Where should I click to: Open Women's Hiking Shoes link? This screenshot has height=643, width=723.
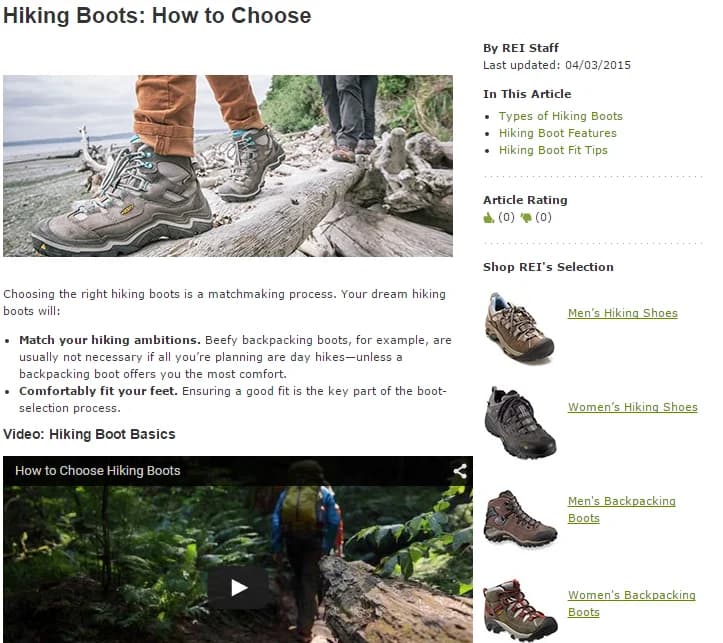pyautogui.click(x=632, y=407)
